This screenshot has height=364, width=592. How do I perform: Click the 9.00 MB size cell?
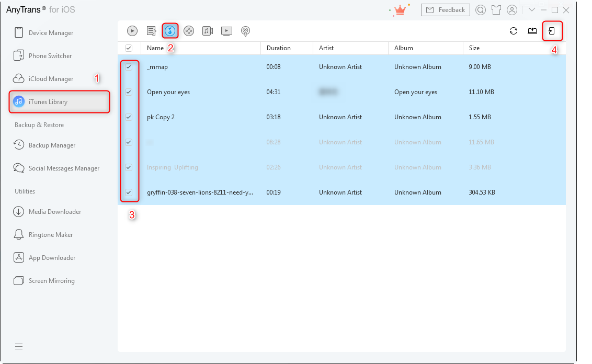480,67
